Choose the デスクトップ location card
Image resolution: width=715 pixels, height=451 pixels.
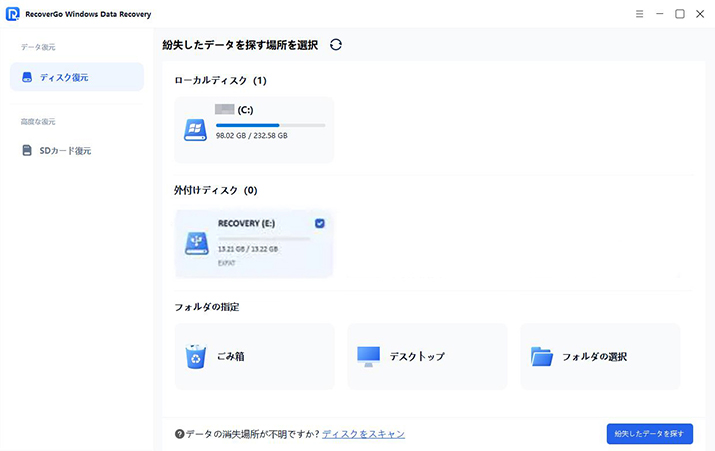[x=427, y=357]
